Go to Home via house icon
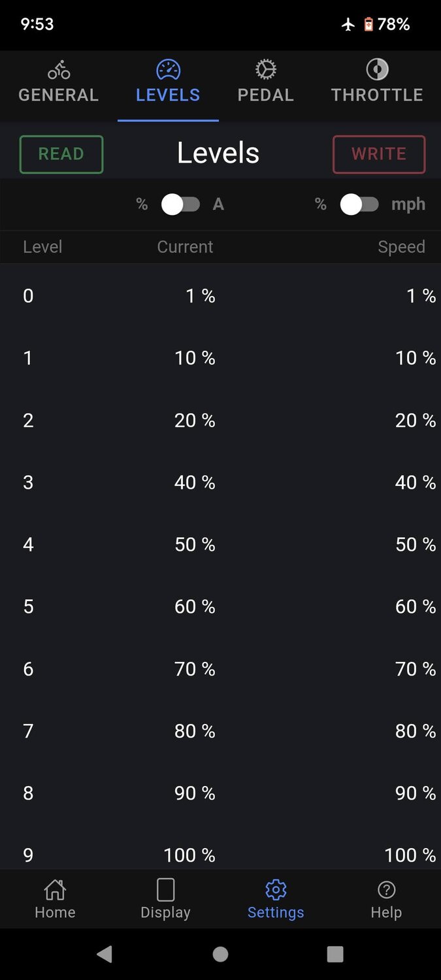This screenshot has height=980, width=441. (55, 890)
